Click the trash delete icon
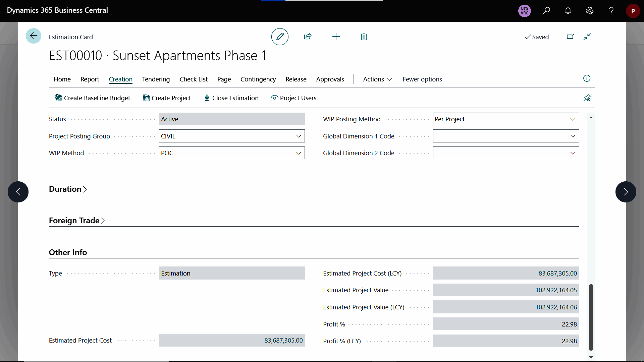This screenshot has width=644, height=362. (364, 37)
